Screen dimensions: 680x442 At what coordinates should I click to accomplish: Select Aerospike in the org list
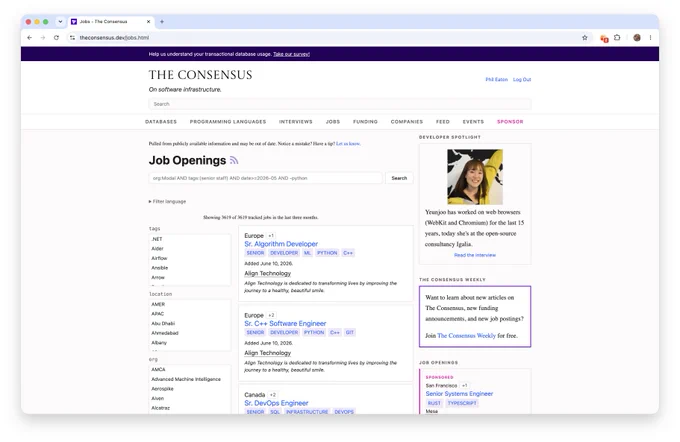coord(190,389)
